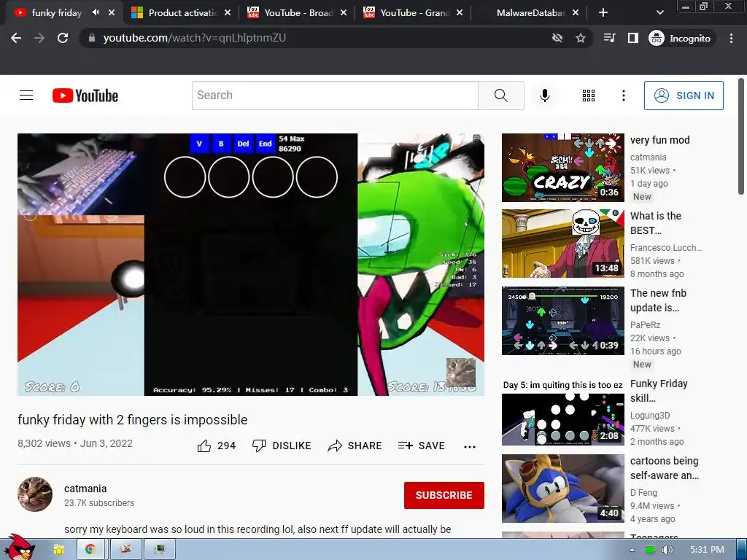View site info via the padlock icon
747x560 pixels.
tap(92, 38)
